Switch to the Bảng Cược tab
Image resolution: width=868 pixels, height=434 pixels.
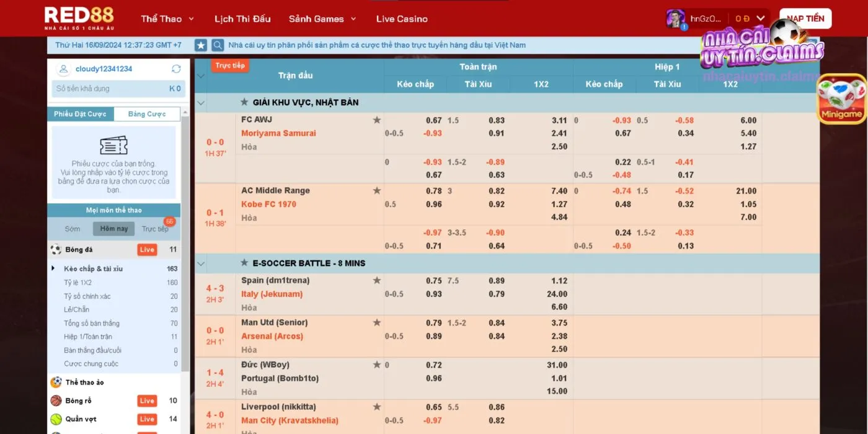147,114
